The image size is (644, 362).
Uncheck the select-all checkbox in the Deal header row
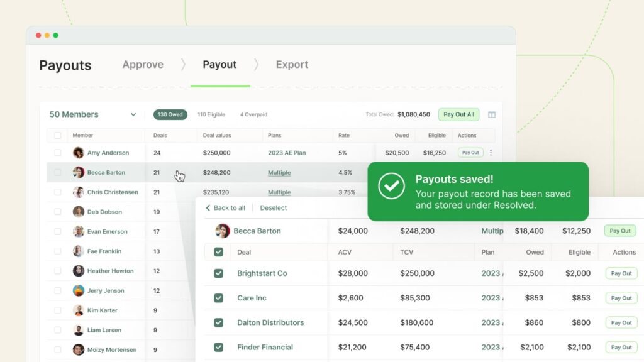tap(218, 252)
